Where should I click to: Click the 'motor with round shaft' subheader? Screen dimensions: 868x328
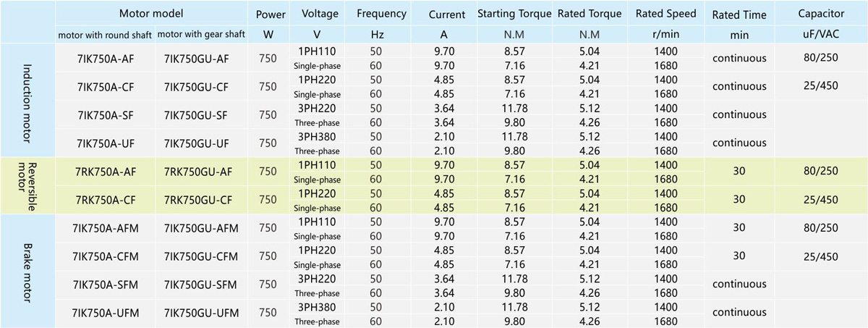(x=106, y=35)
